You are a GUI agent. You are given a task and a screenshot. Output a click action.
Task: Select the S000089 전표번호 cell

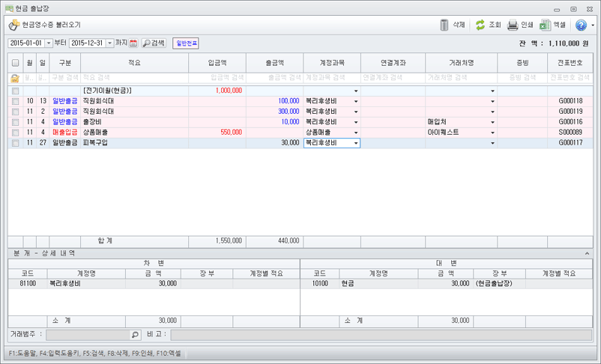(570, 133)
